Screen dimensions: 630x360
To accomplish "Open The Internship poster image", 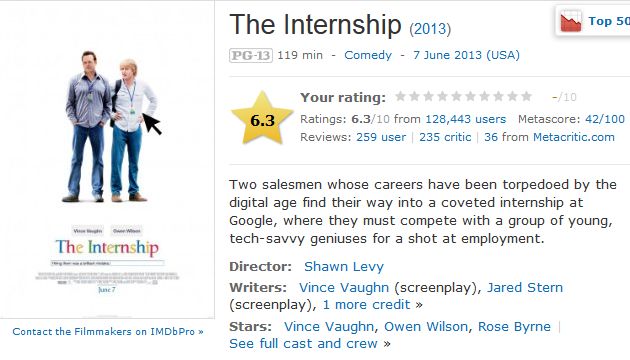I will click(x=107, y=161).
